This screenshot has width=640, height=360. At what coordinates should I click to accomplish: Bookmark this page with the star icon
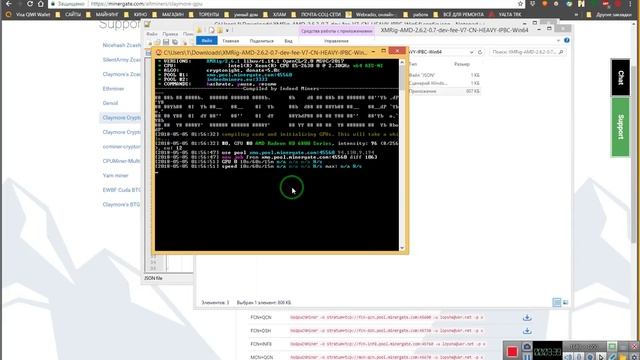pyautogui.click(x=520, y=4)
